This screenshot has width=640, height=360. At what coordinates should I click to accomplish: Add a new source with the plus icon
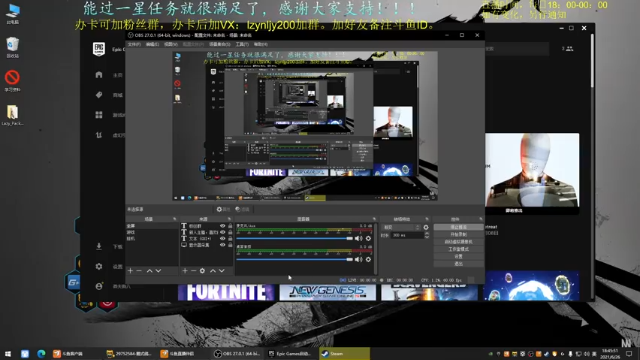185,271
